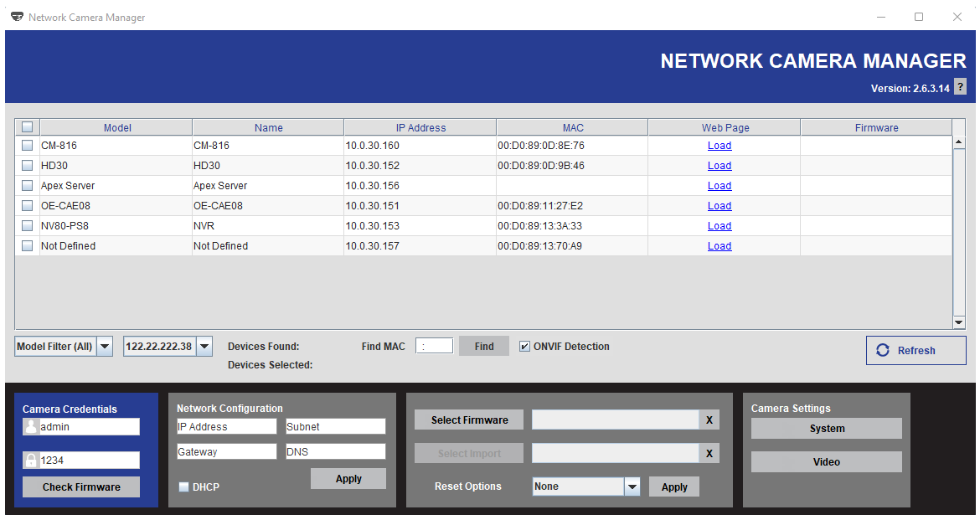Screen dimensions: 980x520
Task: Click the help question mark icon
Action: 960,87
